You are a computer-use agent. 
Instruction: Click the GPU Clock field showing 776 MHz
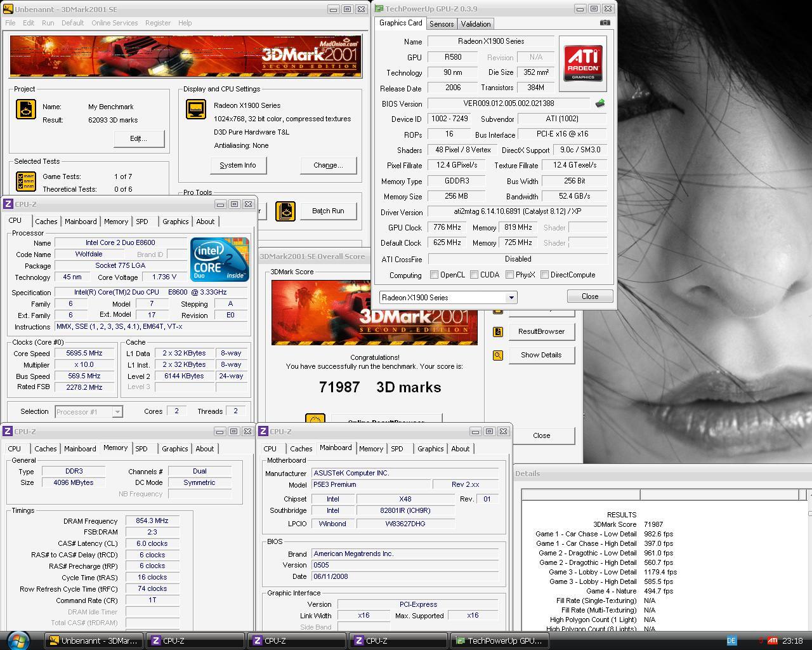447,227
